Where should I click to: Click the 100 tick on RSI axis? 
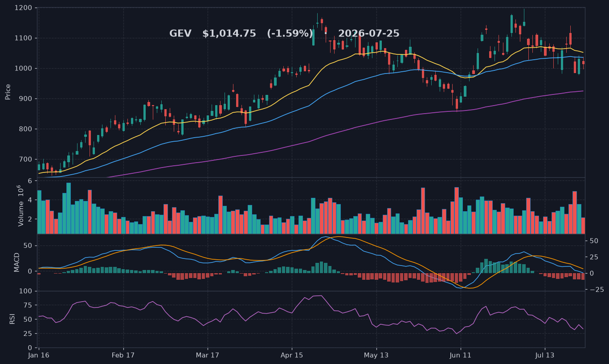25,291
